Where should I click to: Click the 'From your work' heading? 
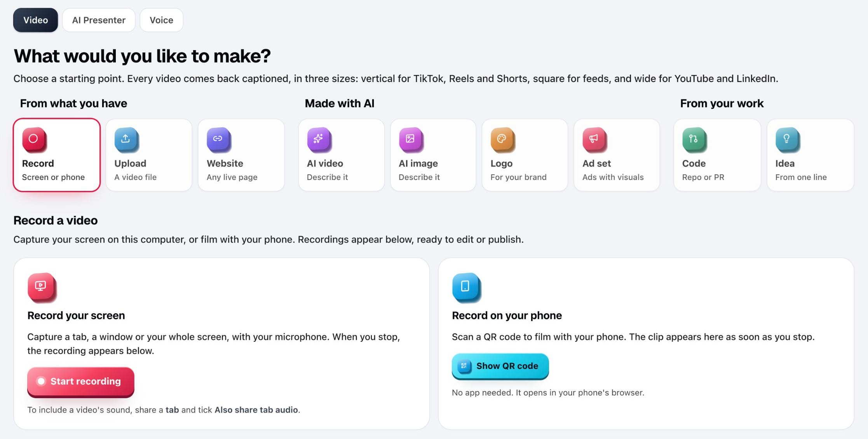point(722,103)
